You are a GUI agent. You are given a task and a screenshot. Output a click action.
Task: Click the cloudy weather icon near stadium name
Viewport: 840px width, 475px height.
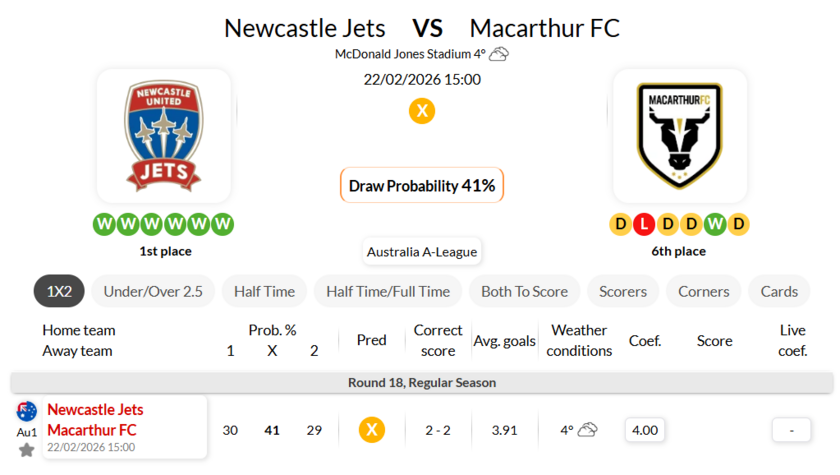(x=498, y=54)
